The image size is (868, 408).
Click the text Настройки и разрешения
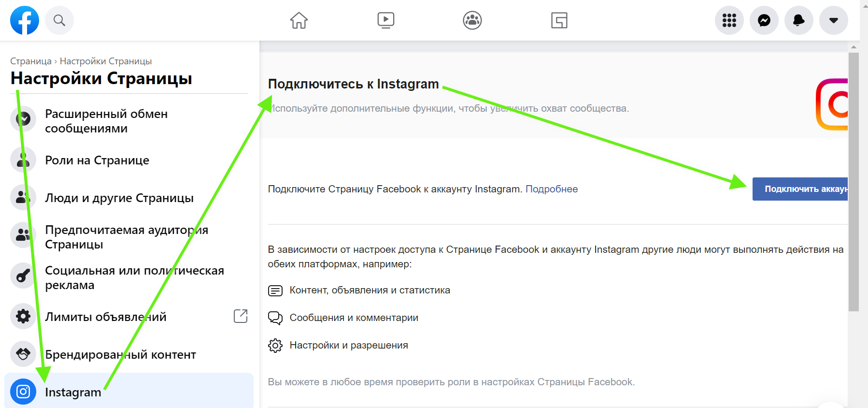click(349, 345)
